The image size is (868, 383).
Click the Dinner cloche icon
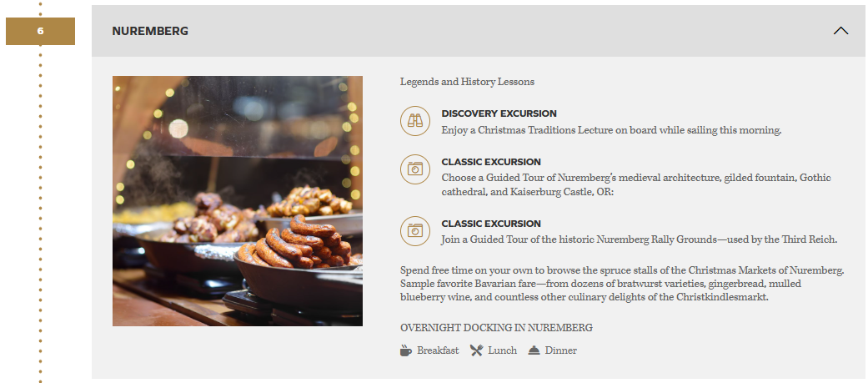(534, 350)
